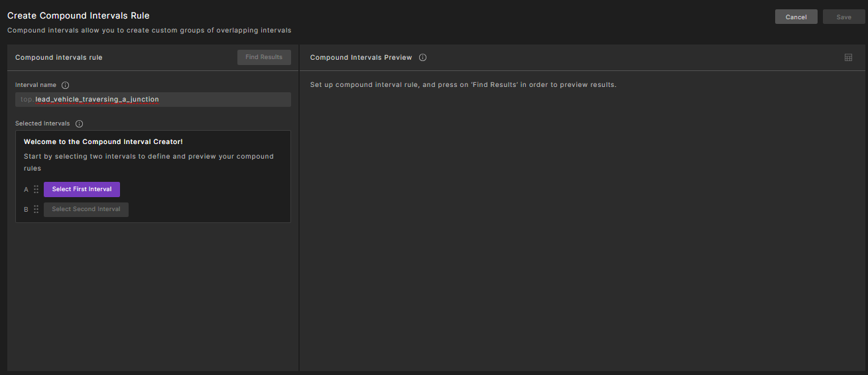The height and width of the screenshot is (375, 868).
Task: Click the Welcome to Compound Interval Creator heading
Action: click(103, 142)
